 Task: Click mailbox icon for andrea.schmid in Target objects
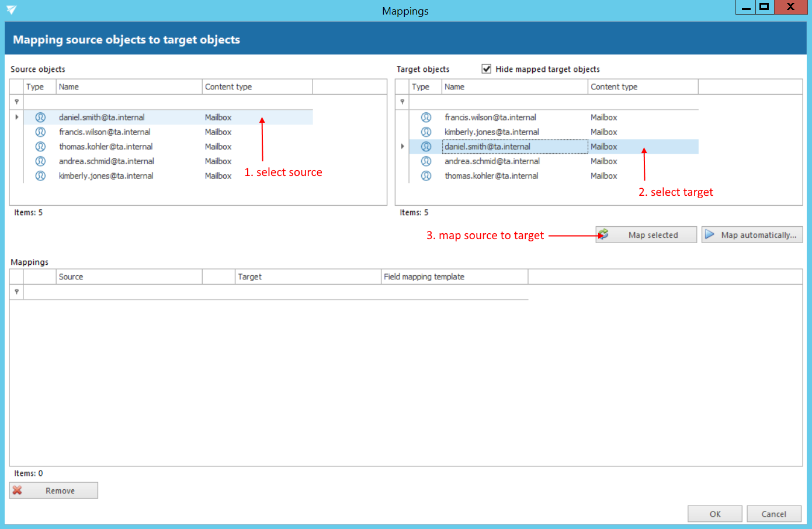426,161
